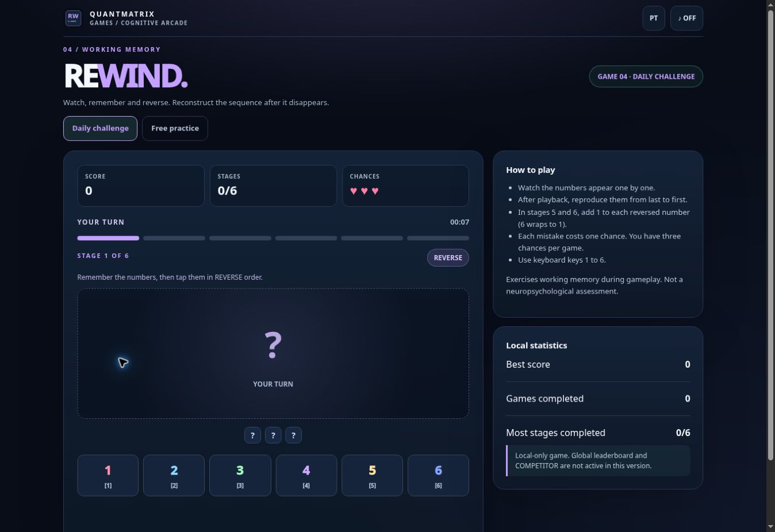
Task: Click the STAGES 0/6 counter
Action: (227, 191)
